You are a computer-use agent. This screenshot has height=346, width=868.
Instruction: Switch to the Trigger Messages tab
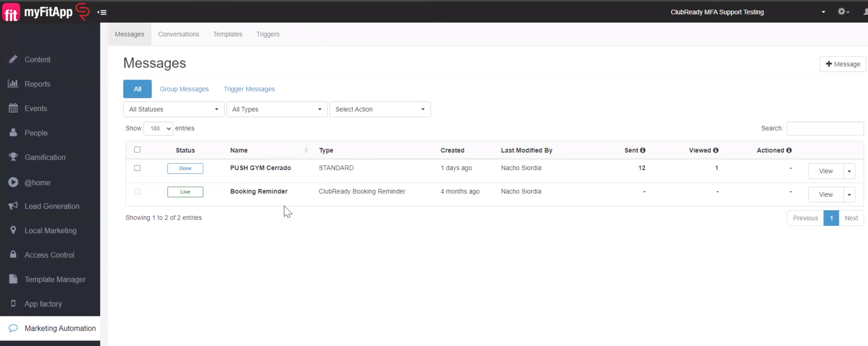[249, 89]
